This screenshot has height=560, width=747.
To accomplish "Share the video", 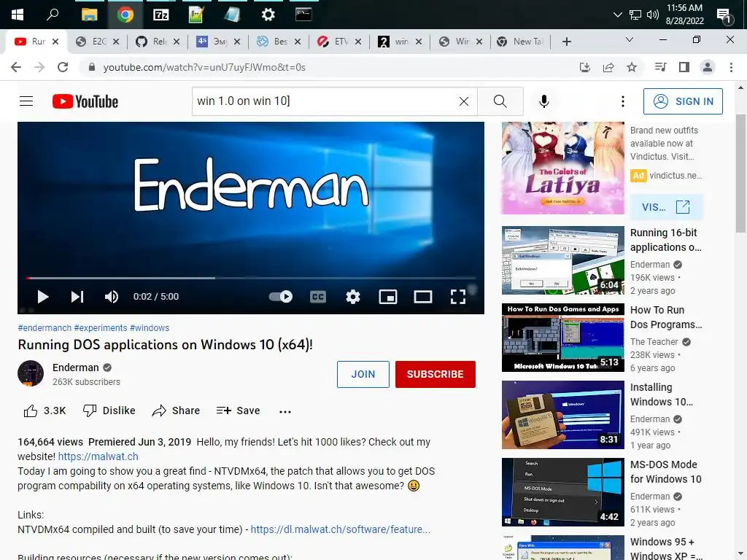I will tap(176, 411).
